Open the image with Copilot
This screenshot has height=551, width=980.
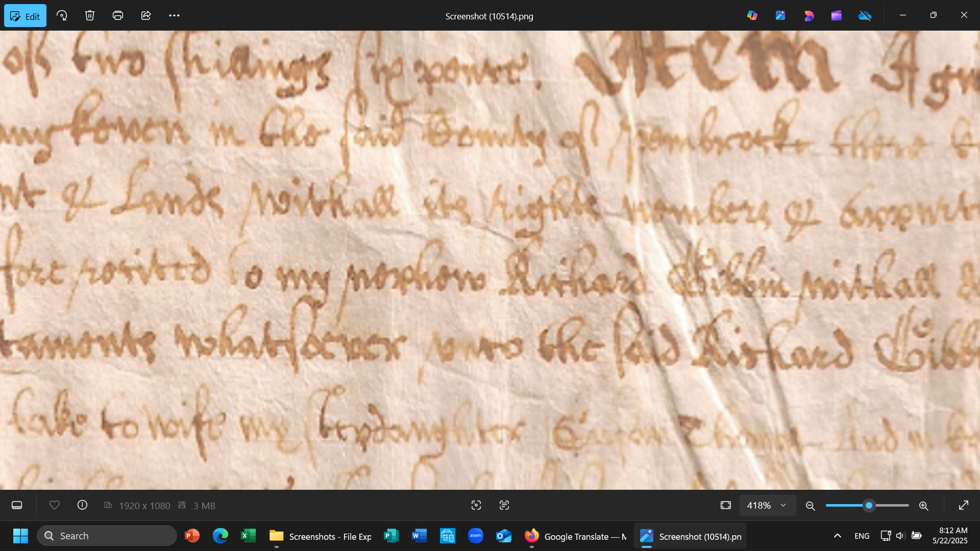pyautogui.click(x=752, y=15)
